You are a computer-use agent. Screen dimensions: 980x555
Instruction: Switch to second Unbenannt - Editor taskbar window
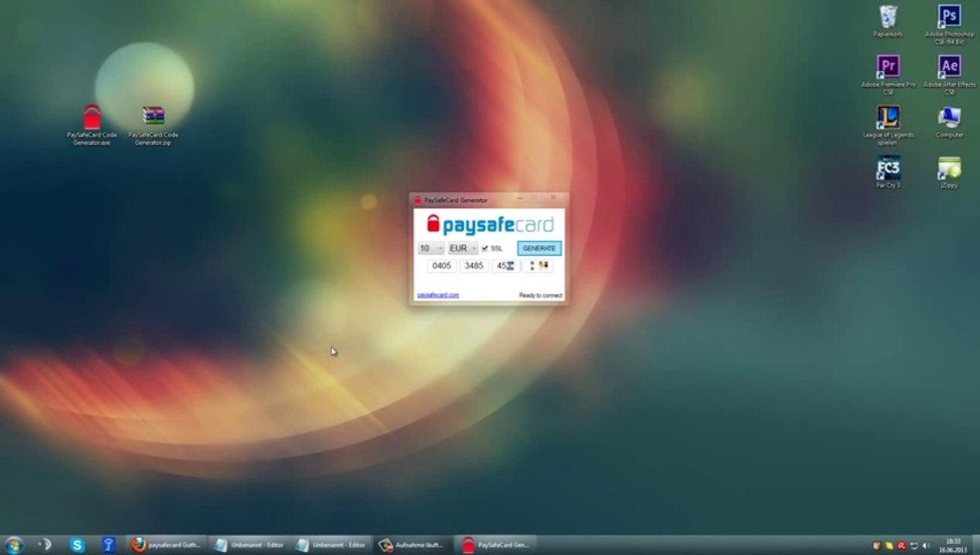(331, 545)
